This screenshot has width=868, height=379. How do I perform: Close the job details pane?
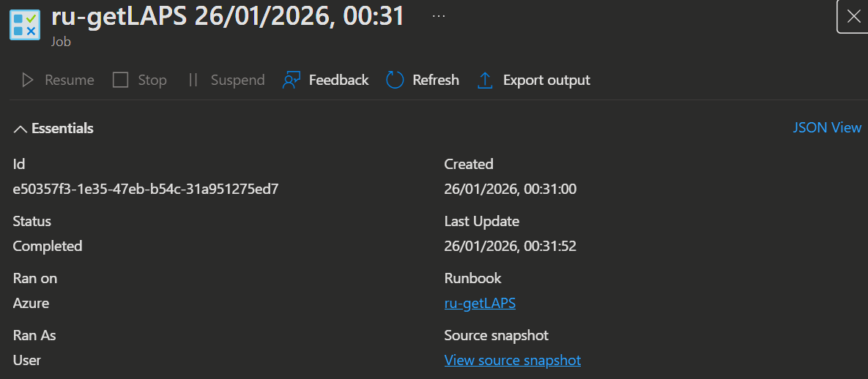click(853, 17)
